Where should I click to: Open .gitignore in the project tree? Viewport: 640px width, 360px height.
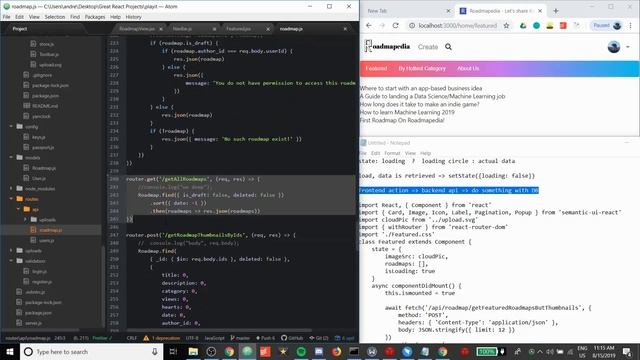[42, 75]
